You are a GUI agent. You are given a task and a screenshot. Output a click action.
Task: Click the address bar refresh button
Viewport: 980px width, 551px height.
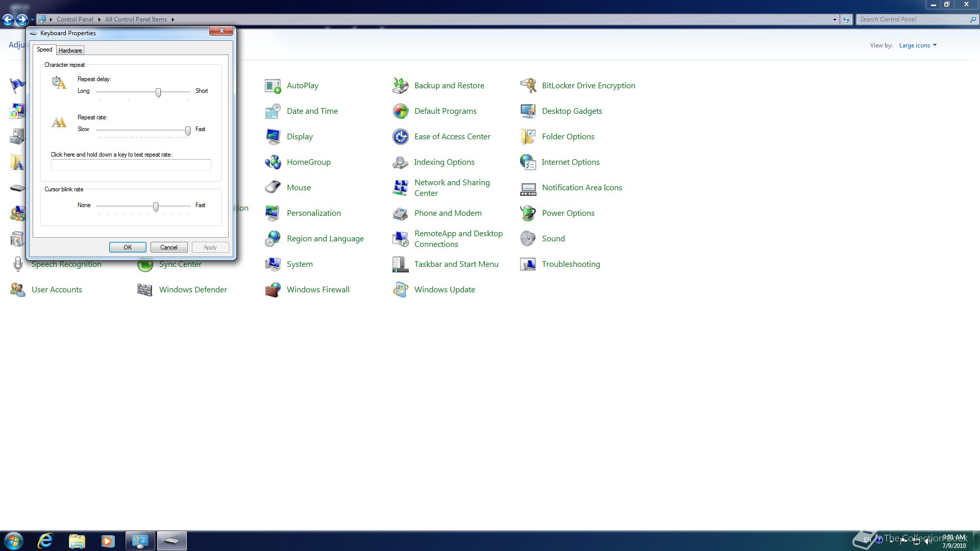(846, 19)
